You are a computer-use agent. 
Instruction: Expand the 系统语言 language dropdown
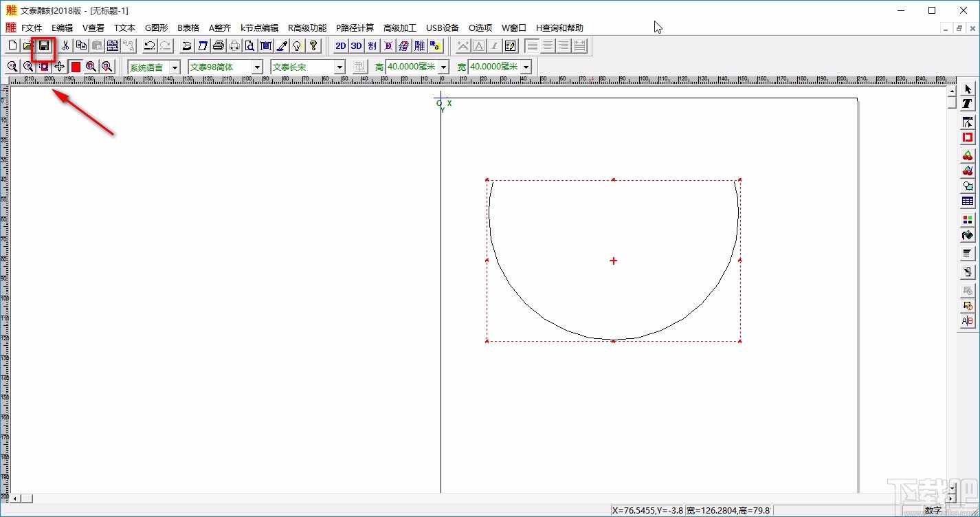click(x=175, y=67)
